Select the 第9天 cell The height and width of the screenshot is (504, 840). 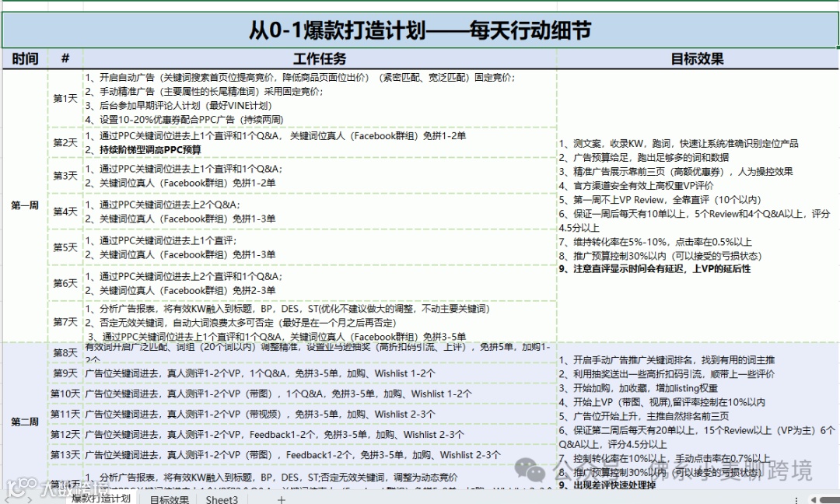65,373
